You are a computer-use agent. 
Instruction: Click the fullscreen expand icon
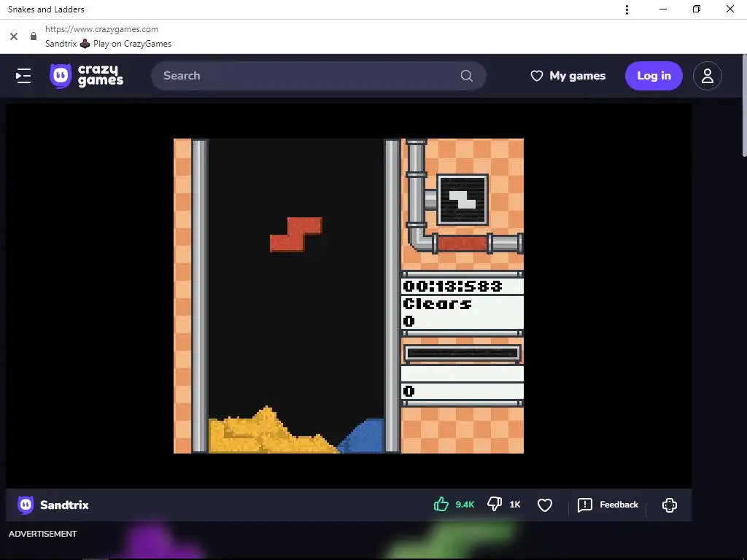click(670, 505)
